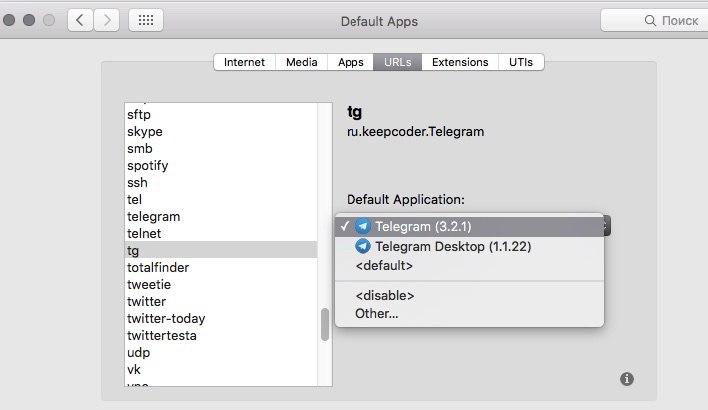
Task: Click the ru.keepcoder.Telegram bundle identifier text
Action: click(415, 131)
